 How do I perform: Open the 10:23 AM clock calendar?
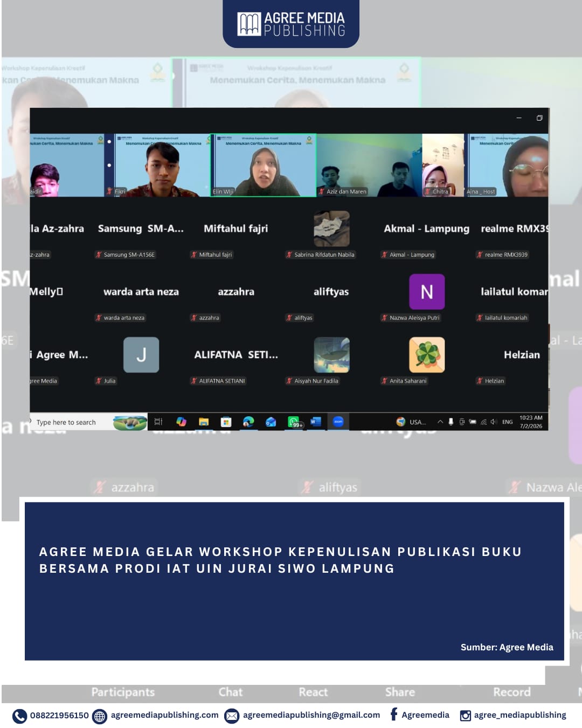tap(531, 422)
